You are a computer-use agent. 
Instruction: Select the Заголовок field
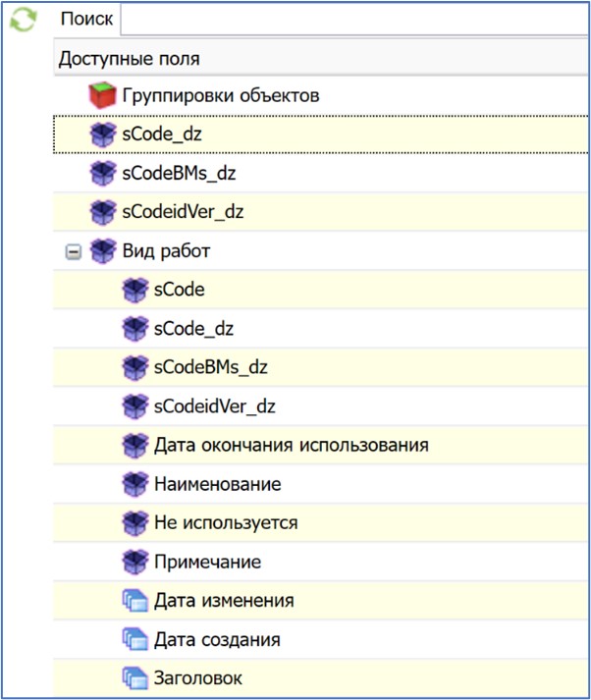(x=197, y=678)
